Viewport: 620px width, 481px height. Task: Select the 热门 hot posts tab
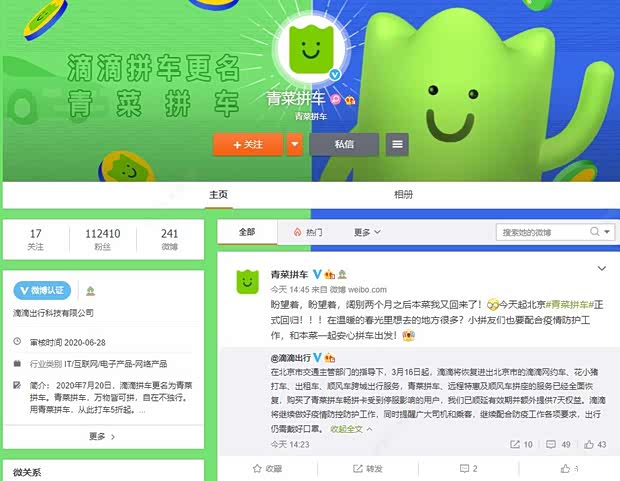(x=308, y=232)
